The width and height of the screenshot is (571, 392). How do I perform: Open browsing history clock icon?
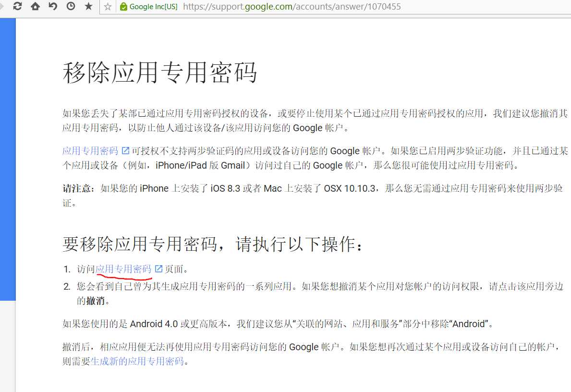click(71, 6)
